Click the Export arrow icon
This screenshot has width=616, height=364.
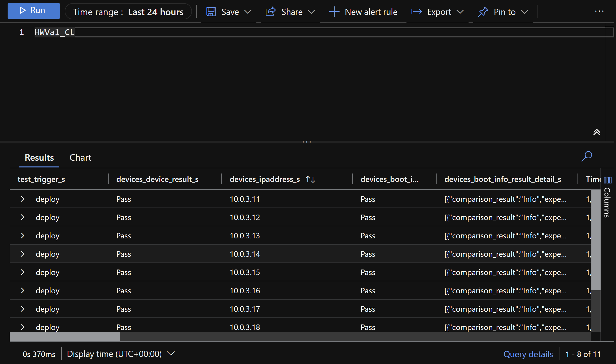[416, 12]
